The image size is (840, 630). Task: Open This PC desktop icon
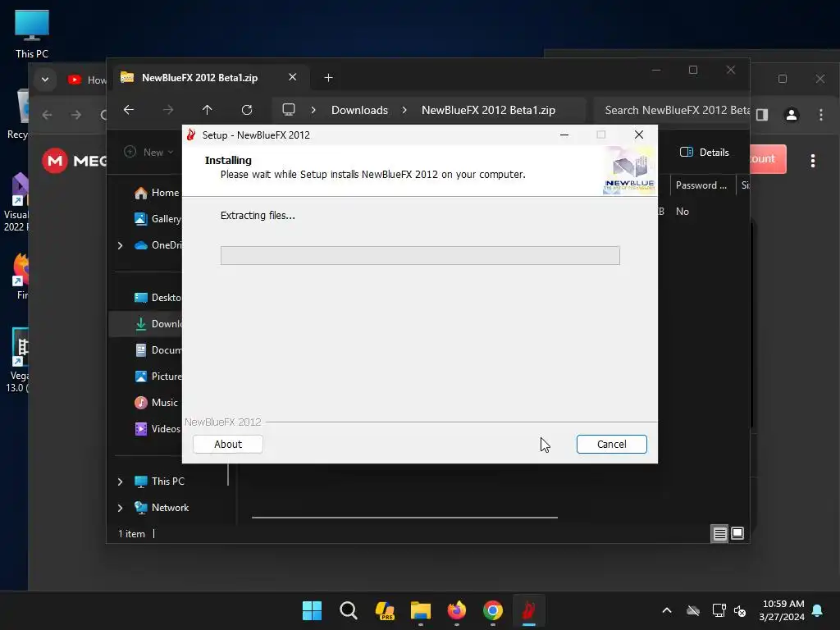pyautogui.click(x=32, y=34)
